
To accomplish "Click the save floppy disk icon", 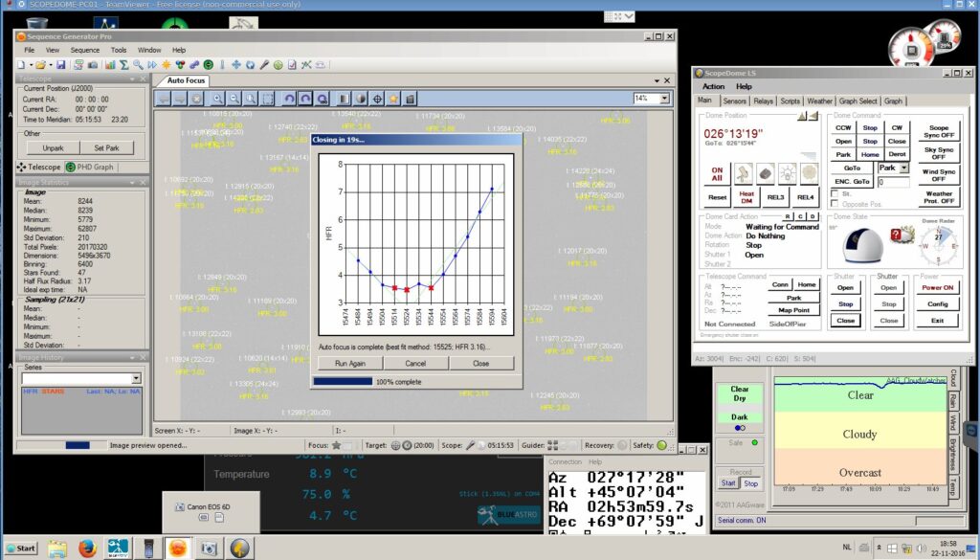I will point(60,64).
